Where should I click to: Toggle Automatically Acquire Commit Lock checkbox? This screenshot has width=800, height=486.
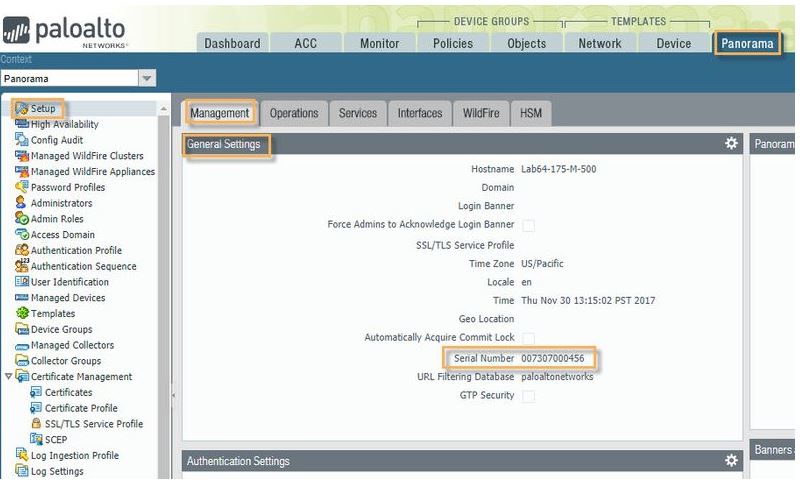click(x=529, y=339)
